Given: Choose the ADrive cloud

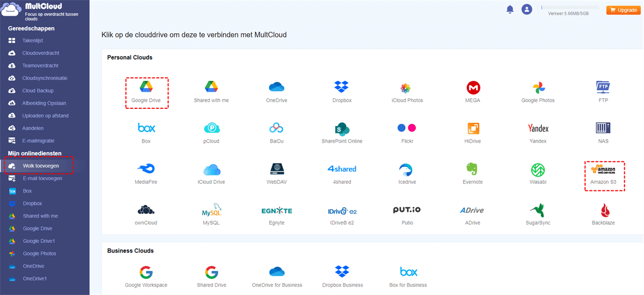Looking at the screenshot, I should click(473, 215).
